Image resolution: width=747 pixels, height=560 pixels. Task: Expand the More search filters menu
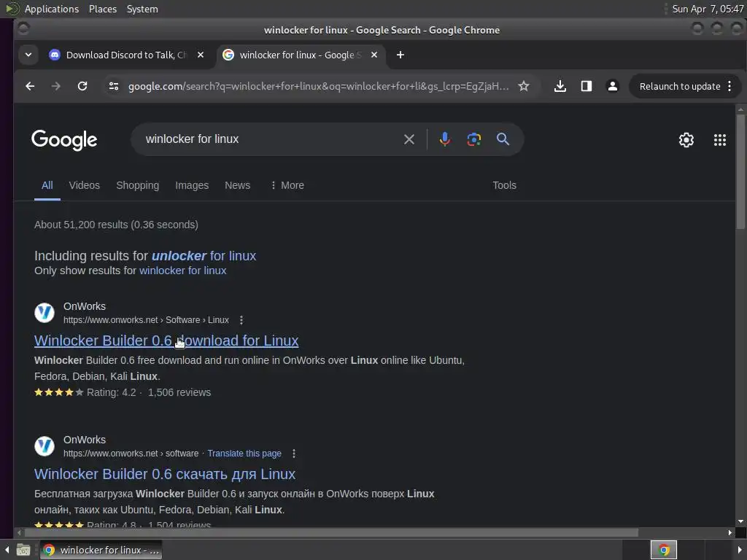[287, 185]
